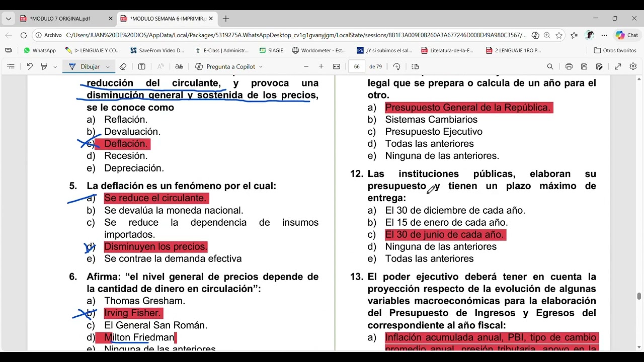Select the highlighter tool
Screen dimensions: 644x362
point(44,66)
